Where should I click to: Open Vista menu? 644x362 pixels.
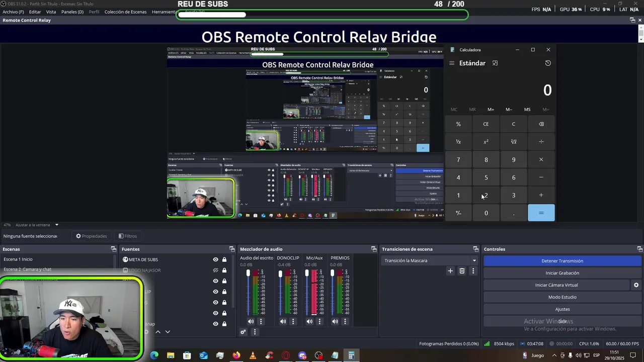[51, 12]
